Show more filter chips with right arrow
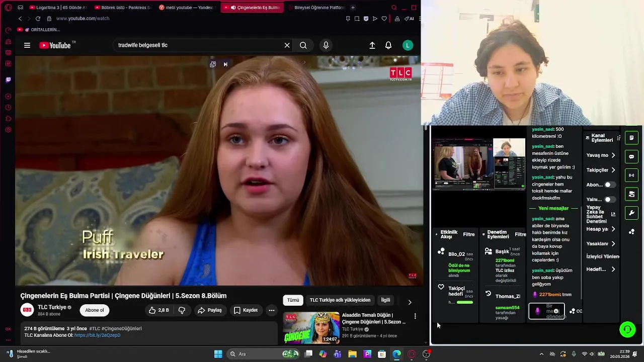The image size is (644, 362). (x=410, y=302)
